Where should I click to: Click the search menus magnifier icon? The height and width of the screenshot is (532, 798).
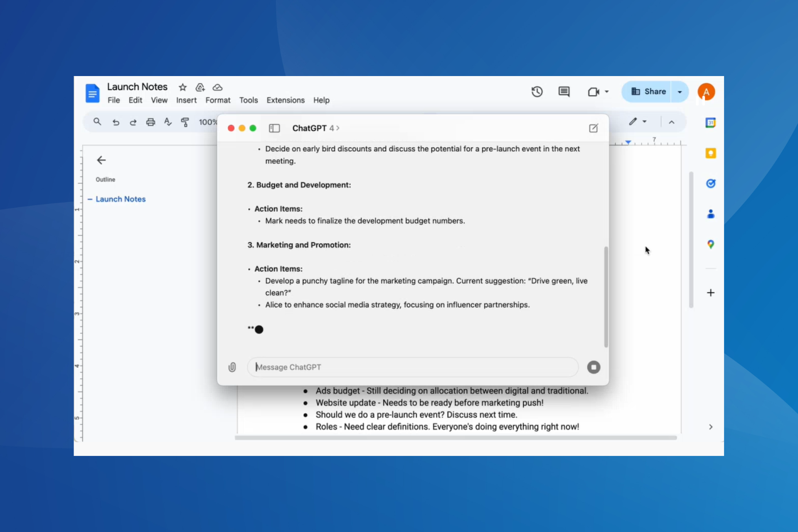[x=97, y=122]
